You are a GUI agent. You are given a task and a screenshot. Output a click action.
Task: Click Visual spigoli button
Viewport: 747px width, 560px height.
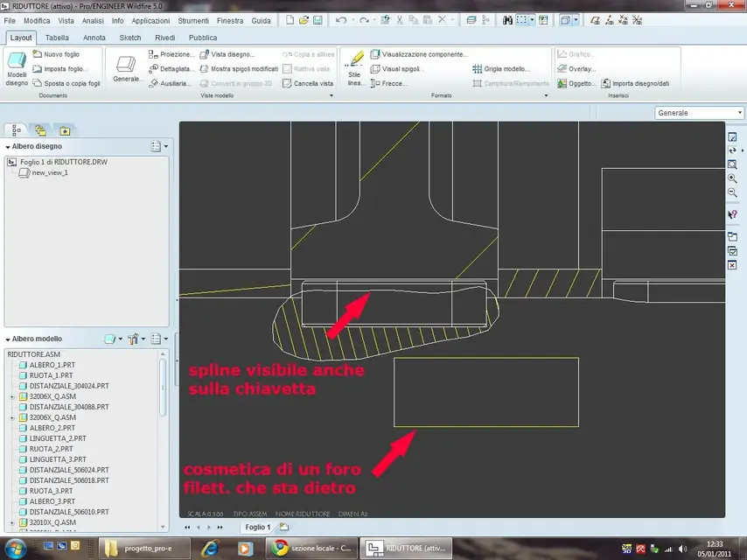tap(397, 69)
